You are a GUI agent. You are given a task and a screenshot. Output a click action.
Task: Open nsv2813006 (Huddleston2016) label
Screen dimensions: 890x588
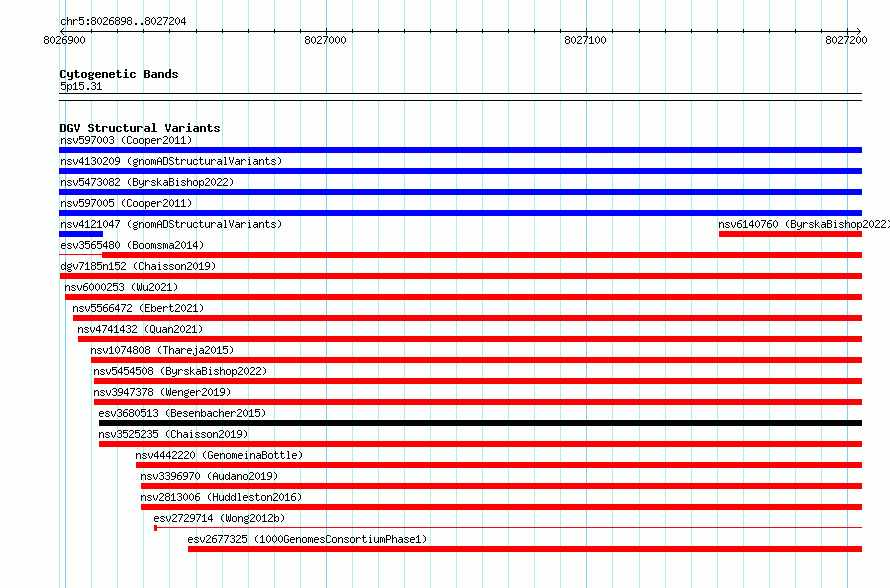tap(221, 497)
